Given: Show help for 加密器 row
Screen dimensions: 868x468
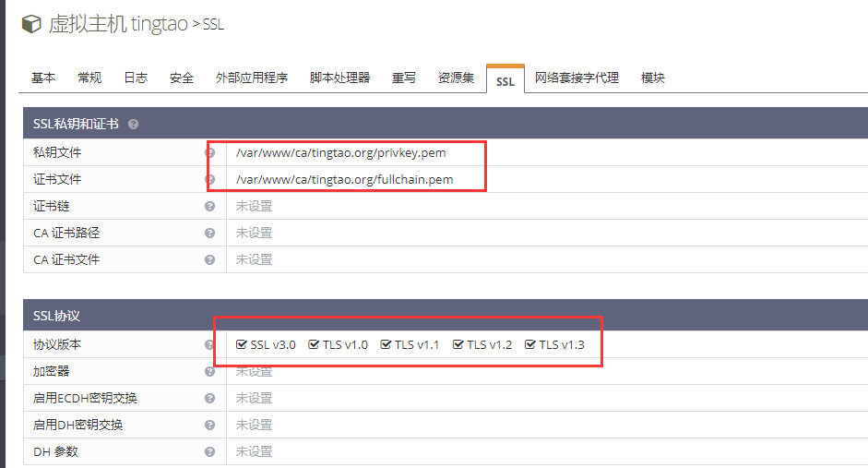Looking at the screenshot, I should pos(209,371).
